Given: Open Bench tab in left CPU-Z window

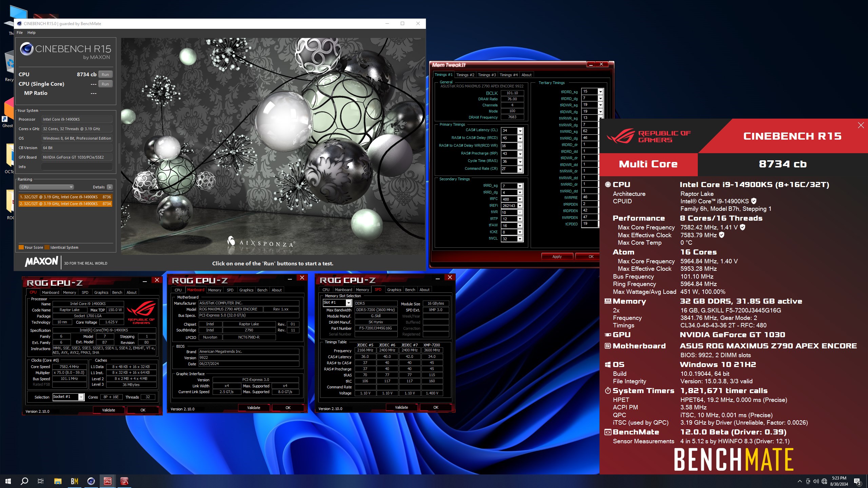Looking at the screenshot, I should [x=117, y=292].
